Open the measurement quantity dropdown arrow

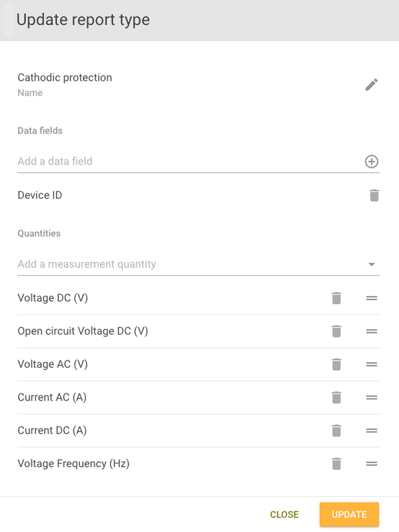pos(371,265)
